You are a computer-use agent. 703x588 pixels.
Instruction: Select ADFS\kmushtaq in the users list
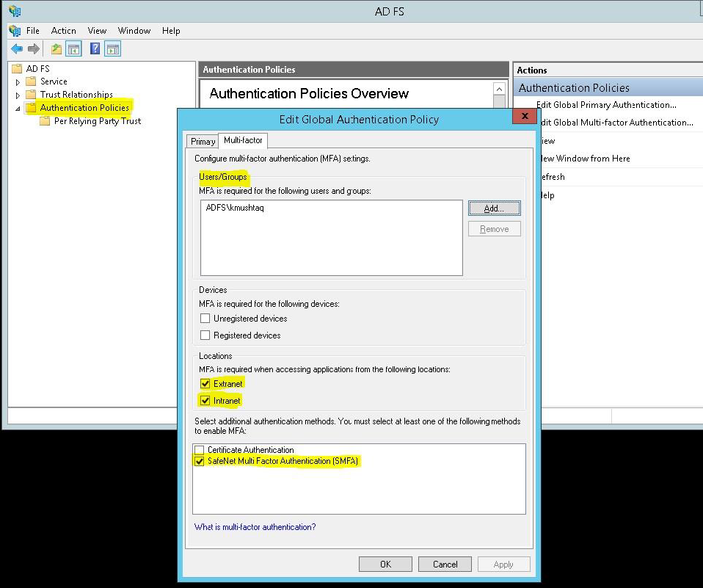click(x=236, y=208)
